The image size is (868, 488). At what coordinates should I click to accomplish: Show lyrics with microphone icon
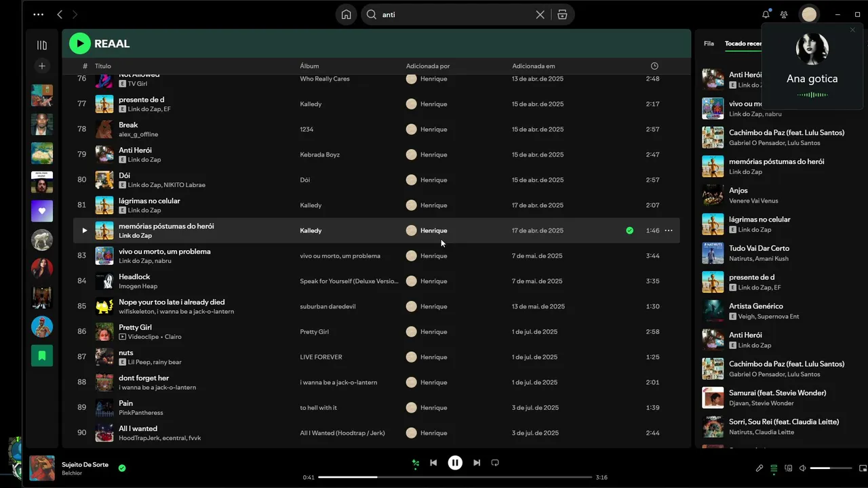tap(759, 468)
